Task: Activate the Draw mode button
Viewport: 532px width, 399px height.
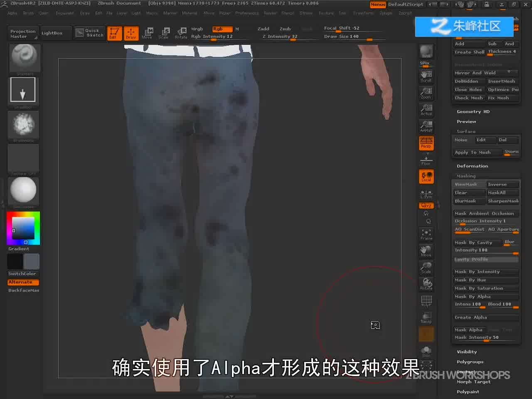Action: coord(131,33)
